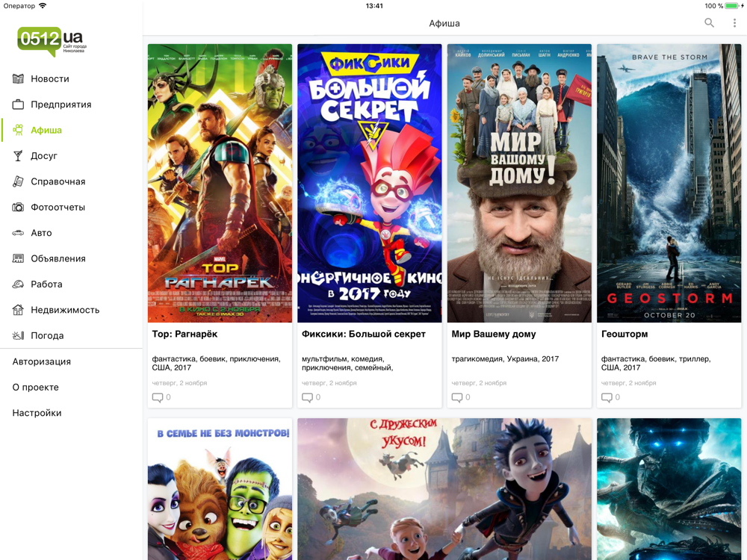
Task: Open the 'В семье не без монстров' poster
Action: click(x=220, y=489)
